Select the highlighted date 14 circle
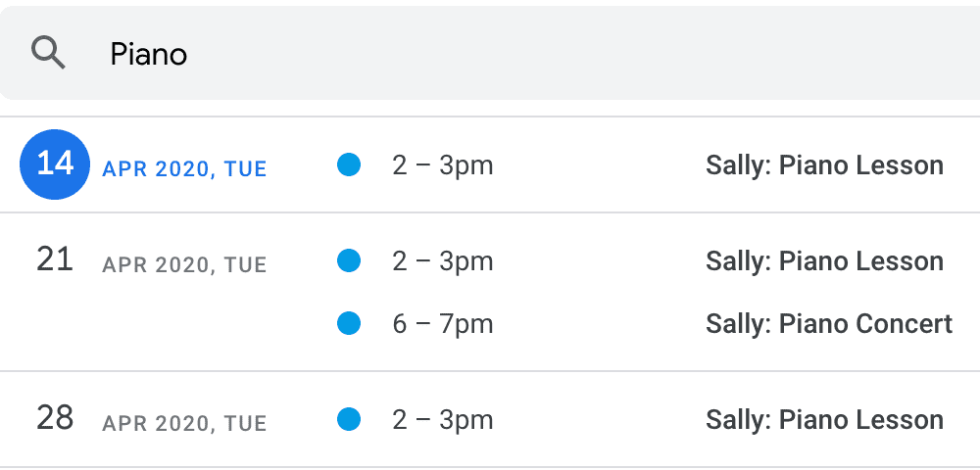Viewport: 980px width, 470px height. [55, 164]
